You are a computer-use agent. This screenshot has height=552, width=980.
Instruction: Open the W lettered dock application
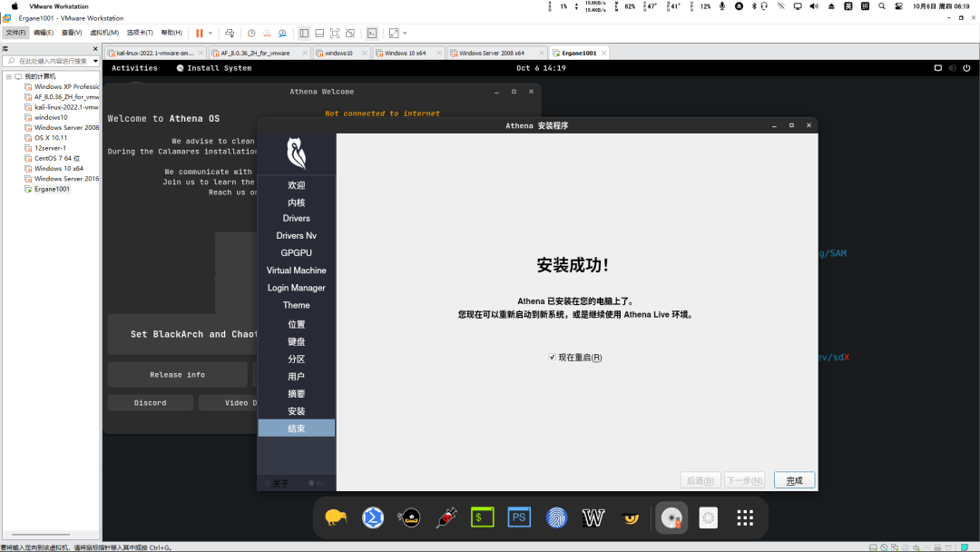593,517
